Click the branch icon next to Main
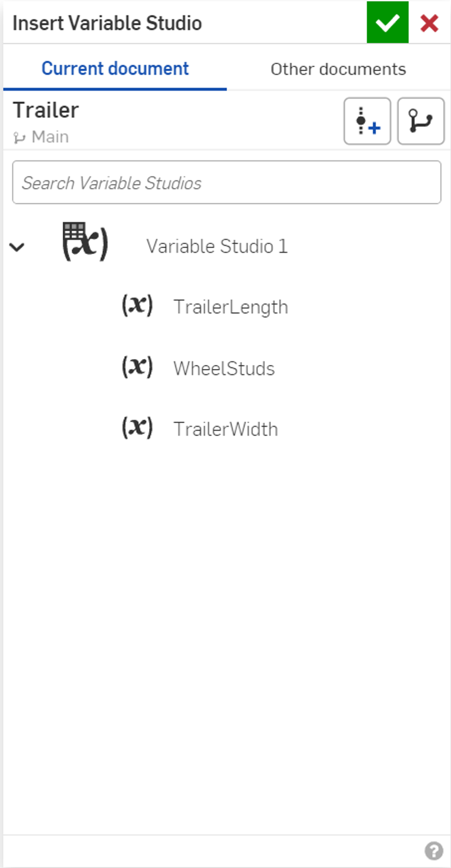This screenshot has width=451, height=868. tap(19, 137)
